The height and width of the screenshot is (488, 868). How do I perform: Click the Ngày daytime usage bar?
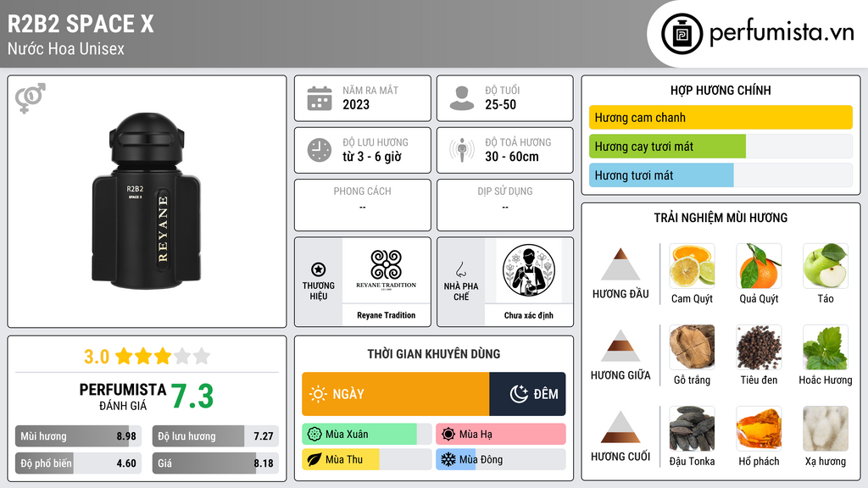tap(396, 394)
